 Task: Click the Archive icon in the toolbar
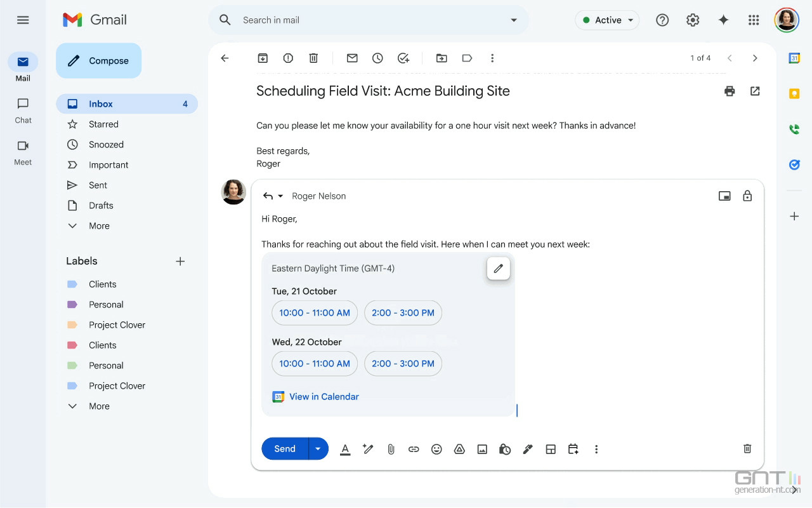tap(263, 58)
